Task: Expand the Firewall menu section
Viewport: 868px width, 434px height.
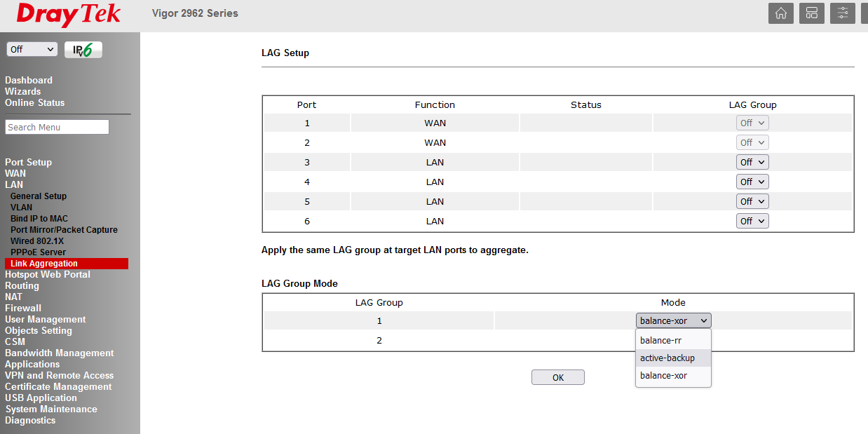Action: click(x=23, y=308)
